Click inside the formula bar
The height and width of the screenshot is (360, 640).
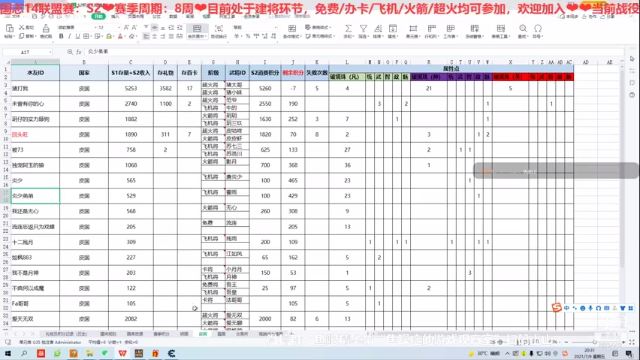click(353, 52)
